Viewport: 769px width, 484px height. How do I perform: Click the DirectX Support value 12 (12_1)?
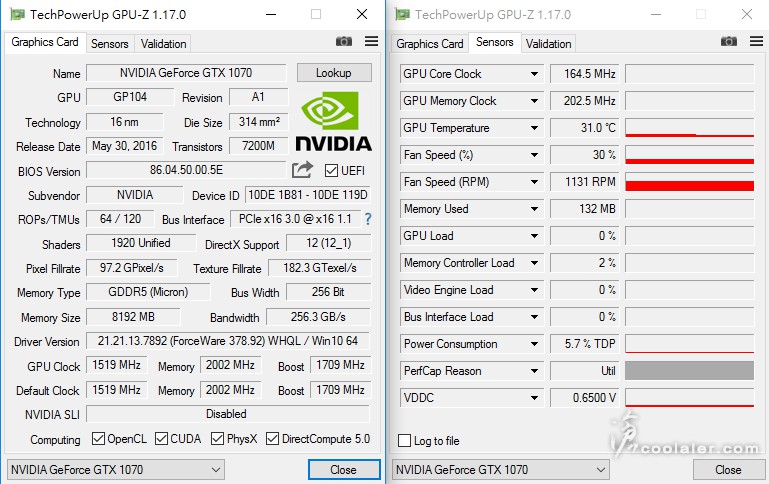coord(329,243)
